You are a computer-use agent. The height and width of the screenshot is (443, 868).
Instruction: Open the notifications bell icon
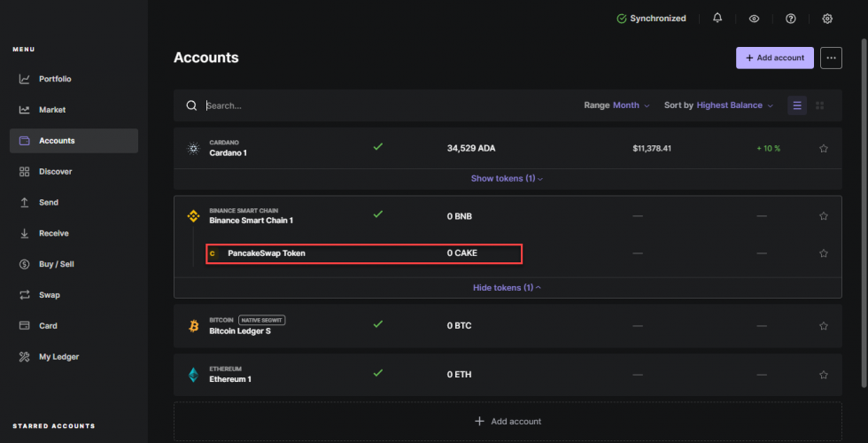(x=717, y=19)
